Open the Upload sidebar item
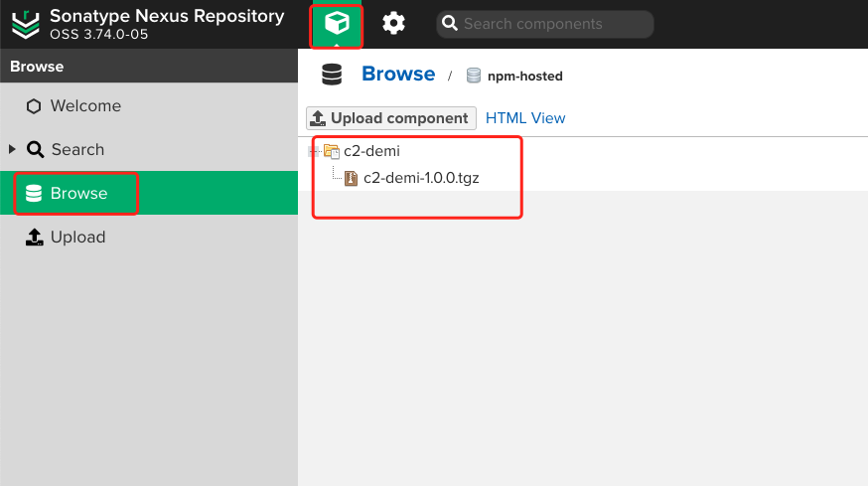868x486 pixels. tap(149, 237)
